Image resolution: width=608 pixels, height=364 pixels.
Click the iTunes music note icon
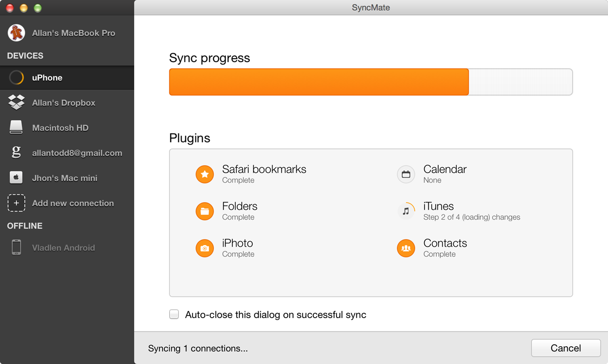point(406,211)
